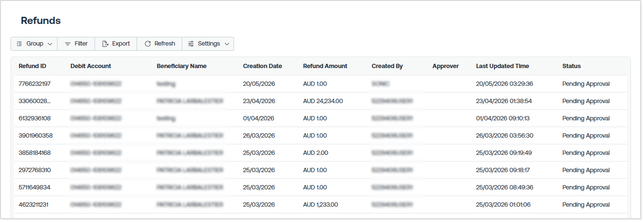
Task: Select refund ID 4623211231
Action: 34,205
